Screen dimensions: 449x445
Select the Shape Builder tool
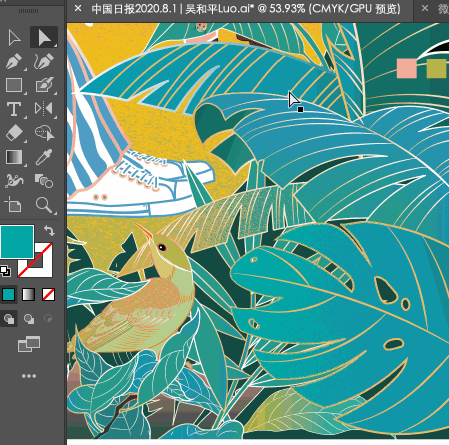(44, 181)
